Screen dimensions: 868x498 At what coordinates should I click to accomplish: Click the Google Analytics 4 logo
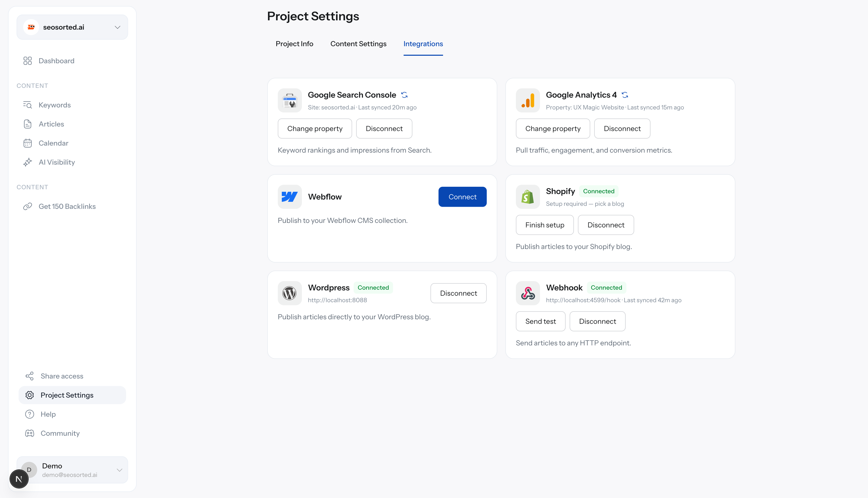coord(528,101)
